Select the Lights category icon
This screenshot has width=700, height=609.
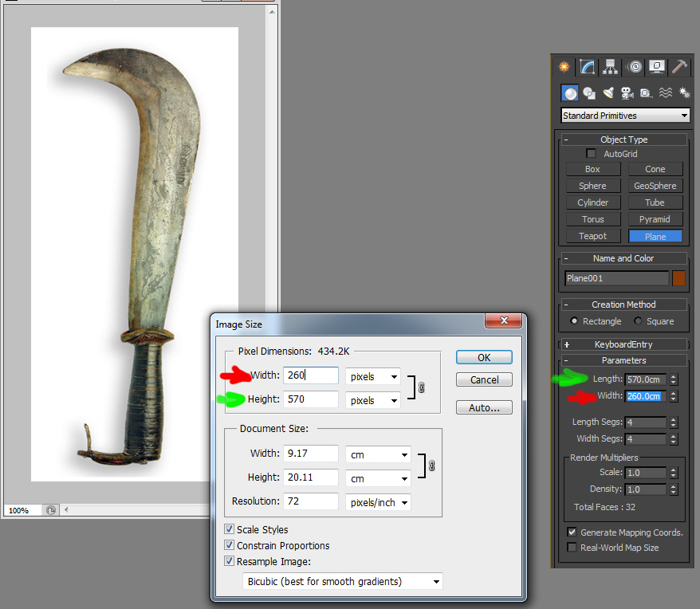608,93
